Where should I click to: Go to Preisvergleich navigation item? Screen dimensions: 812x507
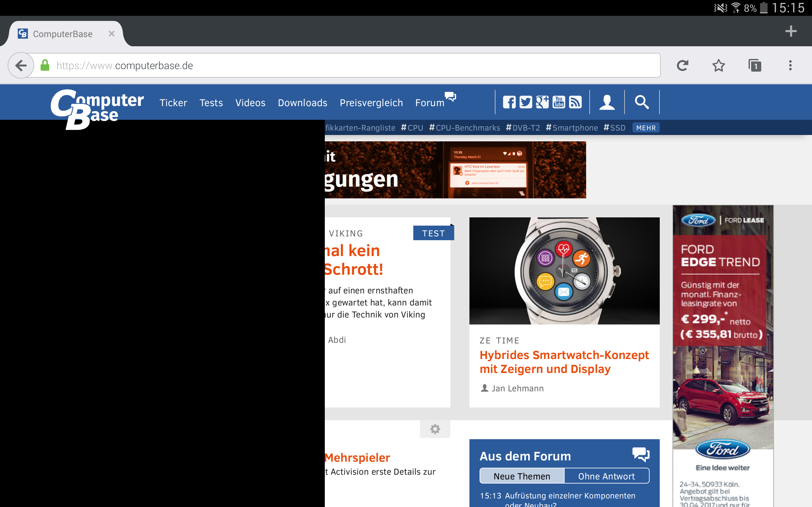pos(371,103)
